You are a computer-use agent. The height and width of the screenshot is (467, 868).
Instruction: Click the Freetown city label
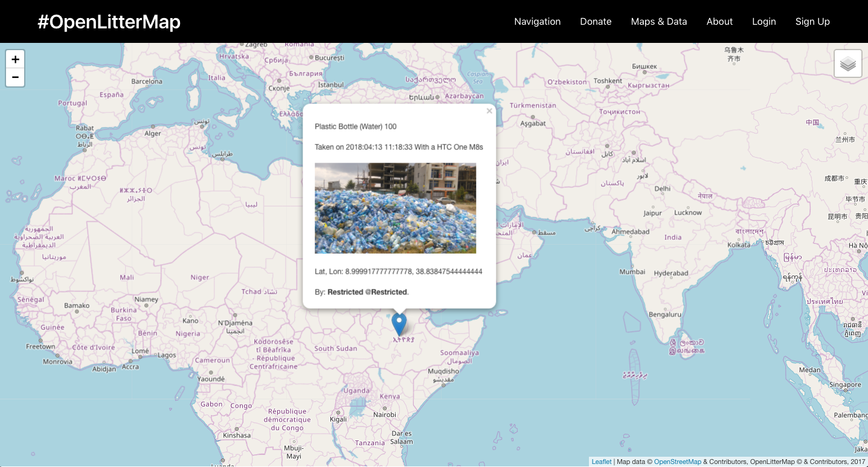pyautogui.click(x=40, y=347)
